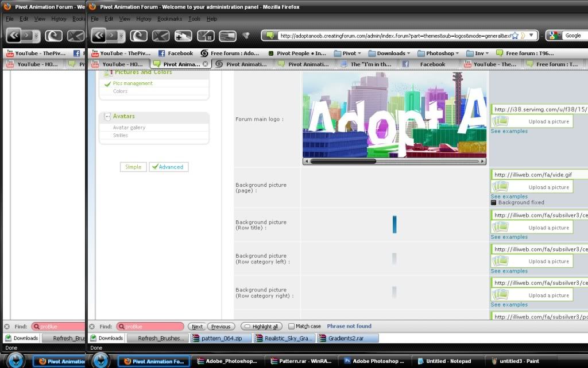Click the upload icon in the Row title row
This screenshot has width=588, height=368.
coord(500,227)
